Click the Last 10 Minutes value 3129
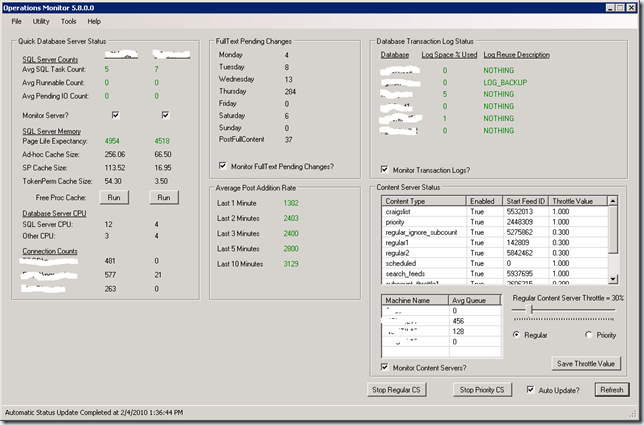 [291, 264]
